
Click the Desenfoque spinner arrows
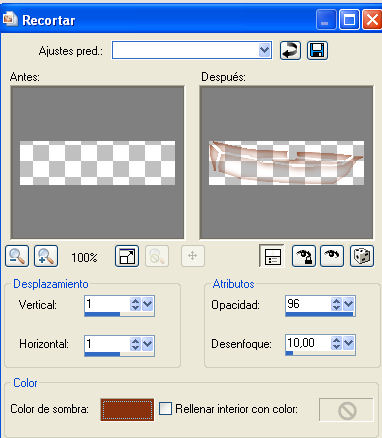click(x=336, y=343)
